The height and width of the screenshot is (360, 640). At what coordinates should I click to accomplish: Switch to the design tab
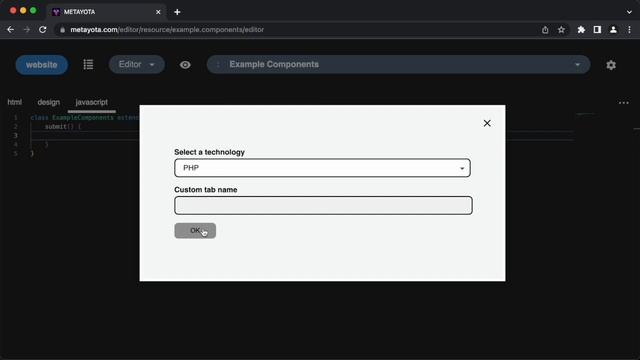pos(49,102)
